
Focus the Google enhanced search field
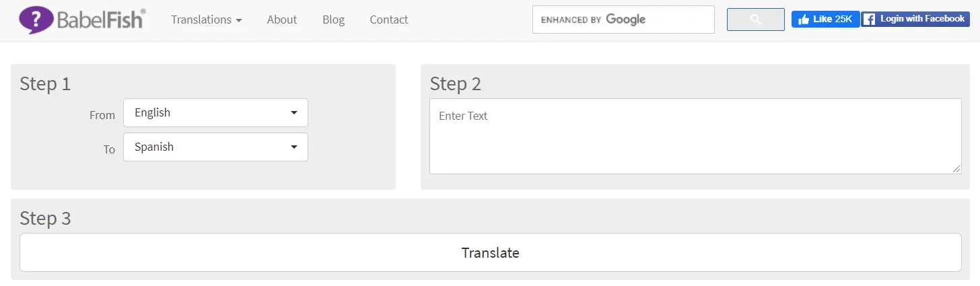pos(623,20)
